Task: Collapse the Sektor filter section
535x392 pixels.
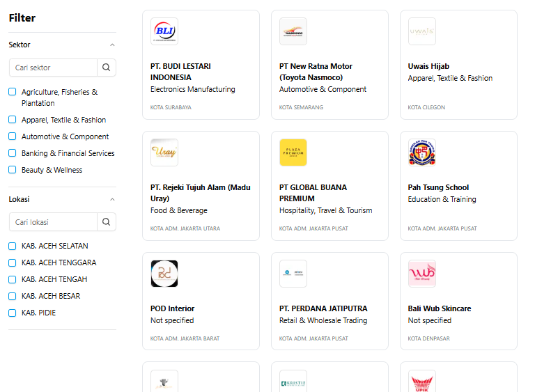Action: click(x=112, y=45)
